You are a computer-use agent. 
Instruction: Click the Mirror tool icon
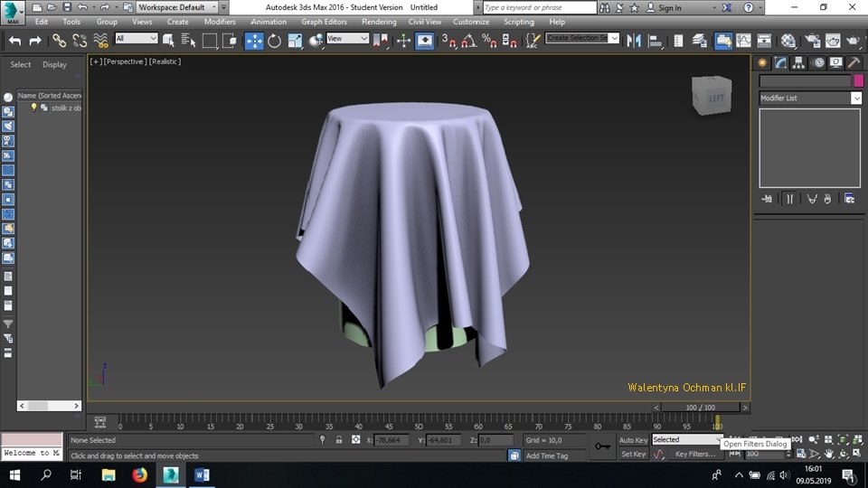634,41
